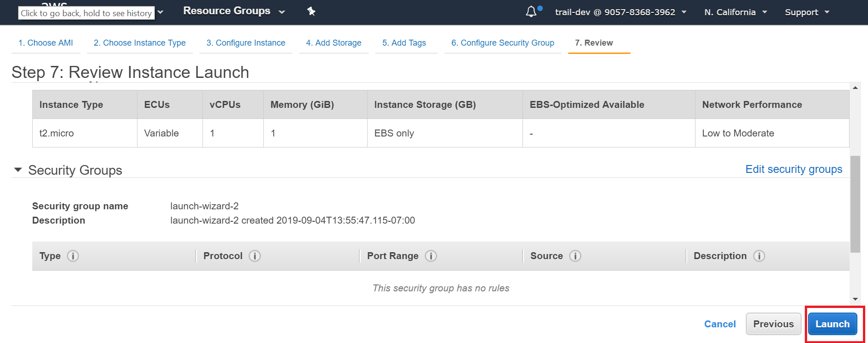Click Cancel to abort the launch
This screenshot has width=868, height=343.
pyautogui.click(x=719, y=324)
